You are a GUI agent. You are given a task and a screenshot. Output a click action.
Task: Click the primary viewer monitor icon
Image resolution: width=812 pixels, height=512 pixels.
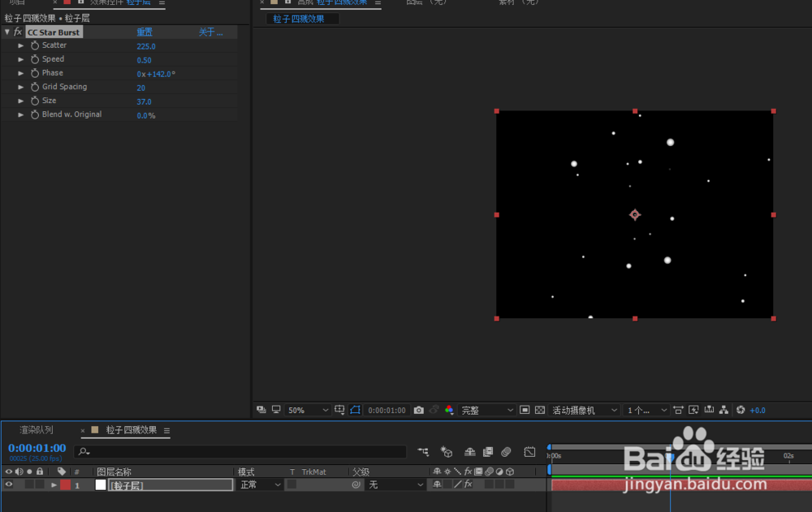[277, 410]
